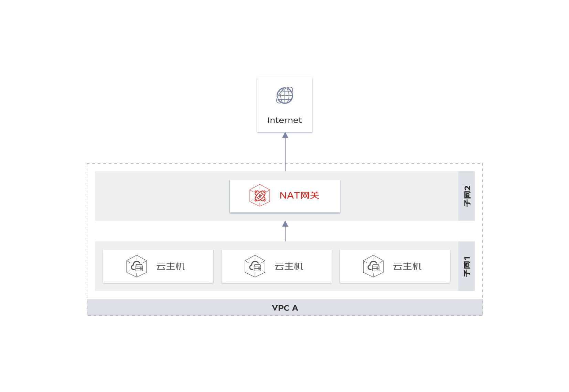Click the arrow pointing to NAT网关
569x392 pixels.
click(x=285, y=231)
